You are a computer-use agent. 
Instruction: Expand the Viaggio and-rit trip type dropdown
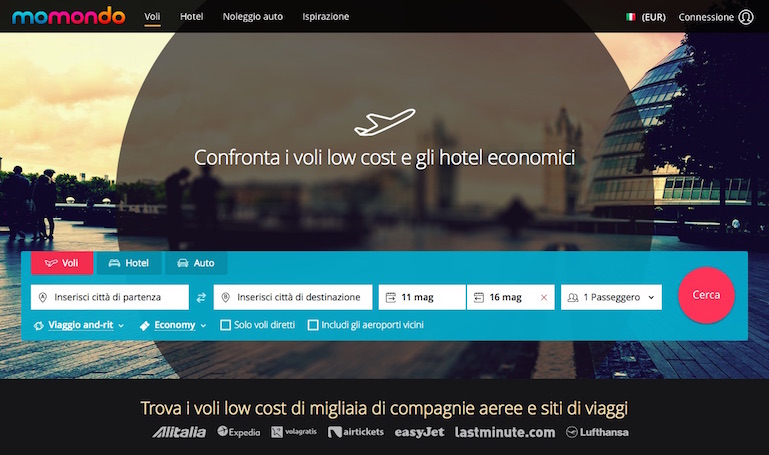point(80,325)
